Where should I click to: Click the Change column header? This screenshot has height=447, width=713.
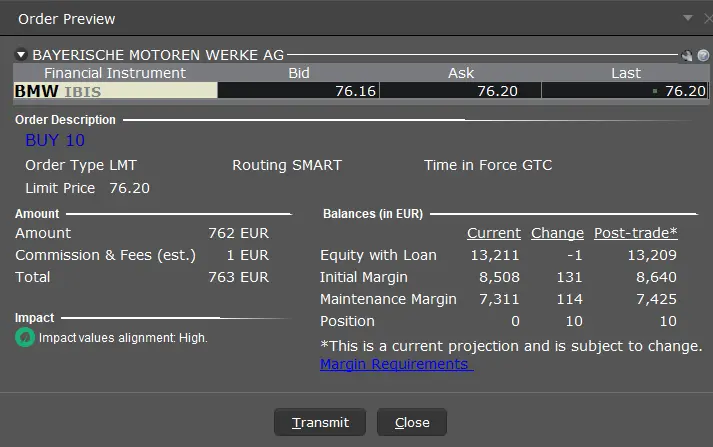point(557,233)
